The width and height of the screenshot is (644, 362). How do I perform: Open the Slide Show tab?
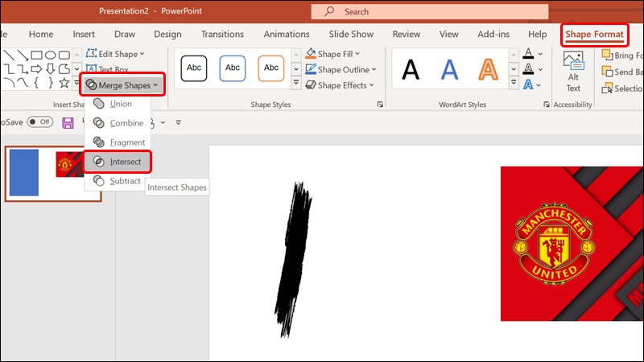coord(351,34)
